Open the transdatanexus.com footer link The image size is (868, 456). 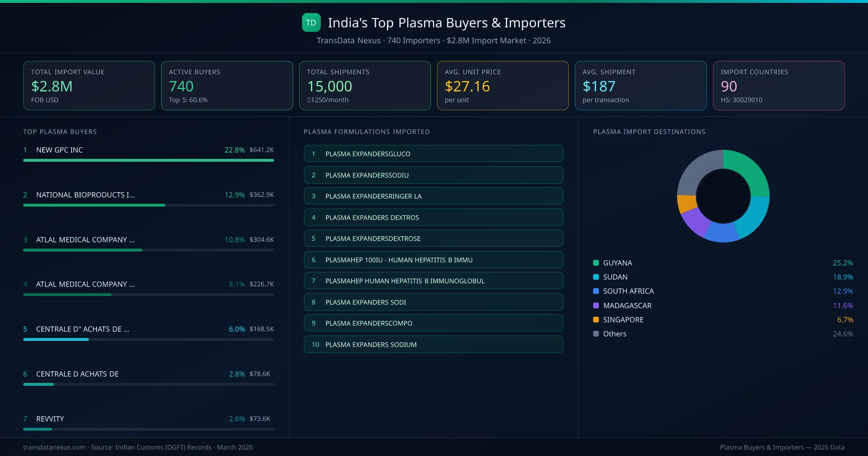[x=54, y=447]
